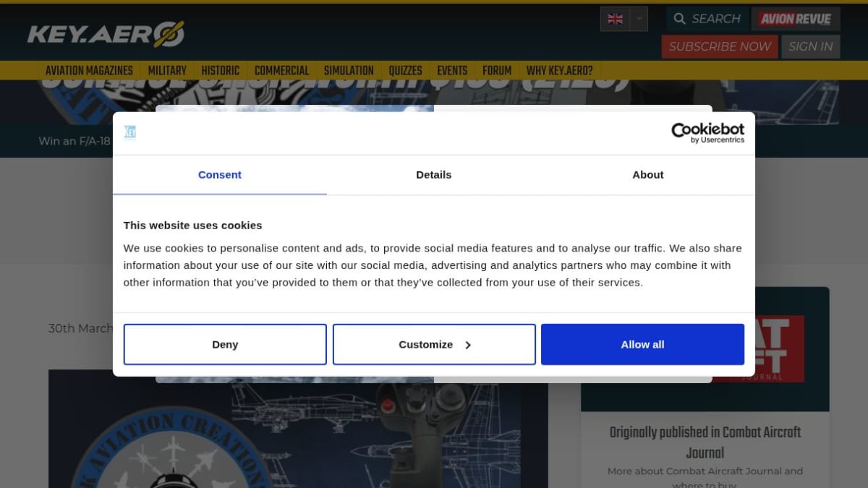Deny all cookies
868x488 pixels.
pos(225,344)
